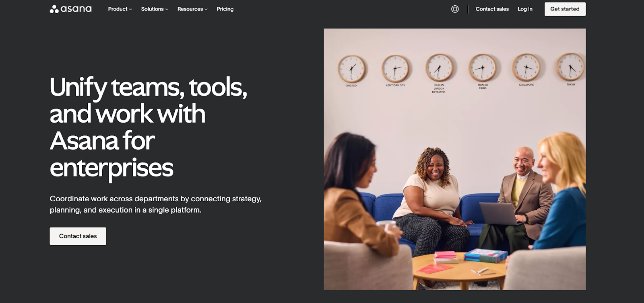Click the Asana three-dot logo icon
The image size is (644, 303).
click(54, 9)
